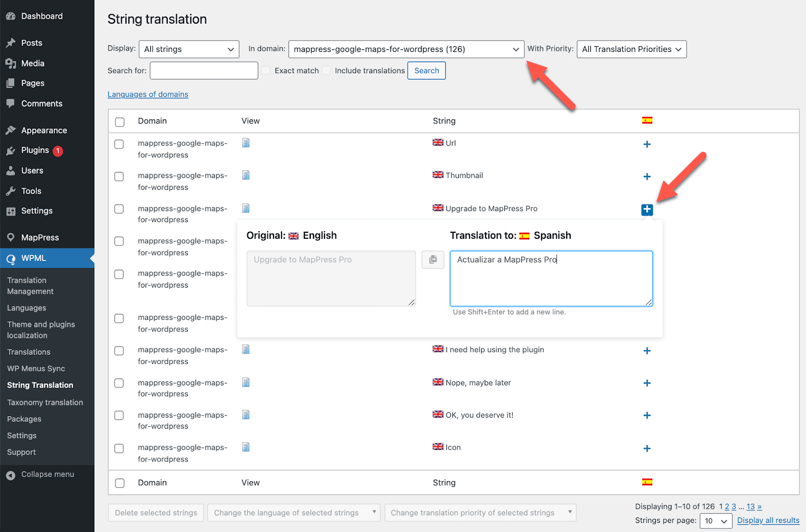Add Spanish translation for Icon string

pyautogui.click(x=647, y=448)
